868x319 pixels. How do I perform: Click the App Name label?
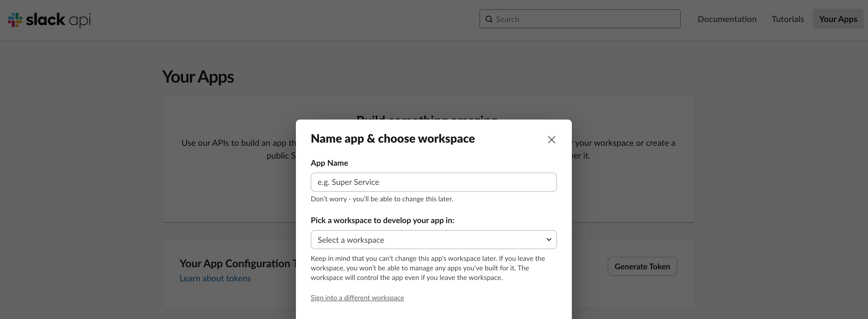(329, 163)
